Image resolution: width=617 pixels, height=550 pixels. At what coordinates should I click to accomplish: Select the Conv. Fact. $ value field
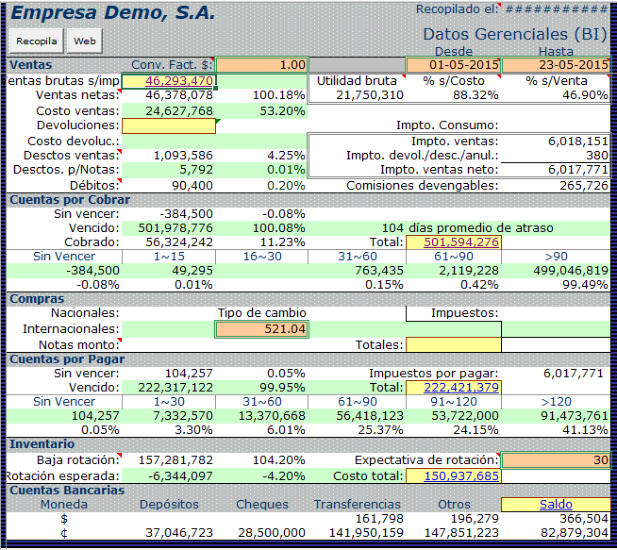tap(261, 64)
